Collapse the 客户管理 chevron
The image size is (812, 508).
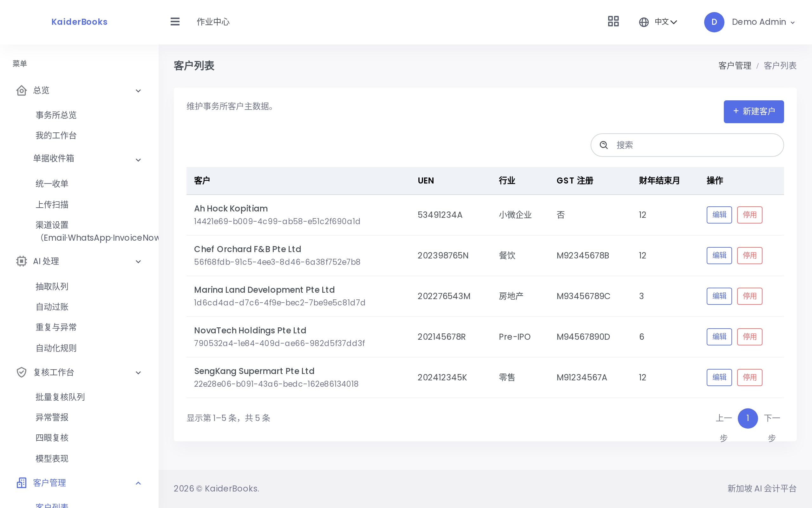coord(138,483)
